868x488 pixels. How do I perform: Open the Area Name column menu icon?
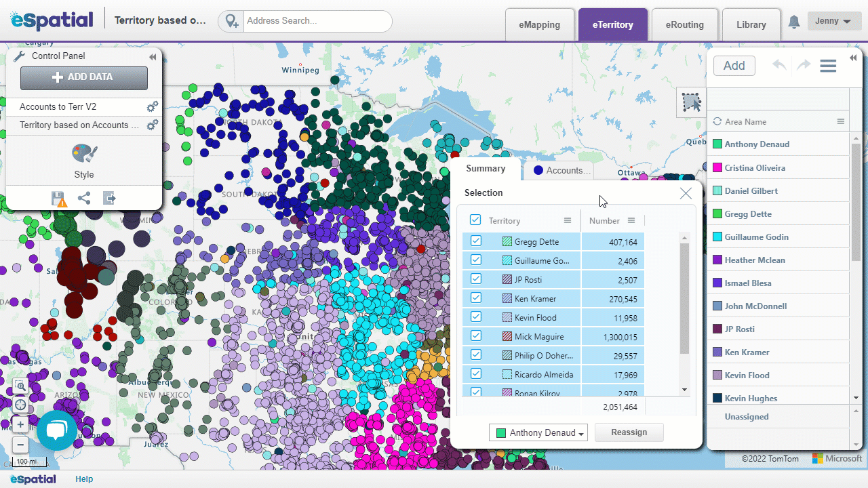point(840,122)
